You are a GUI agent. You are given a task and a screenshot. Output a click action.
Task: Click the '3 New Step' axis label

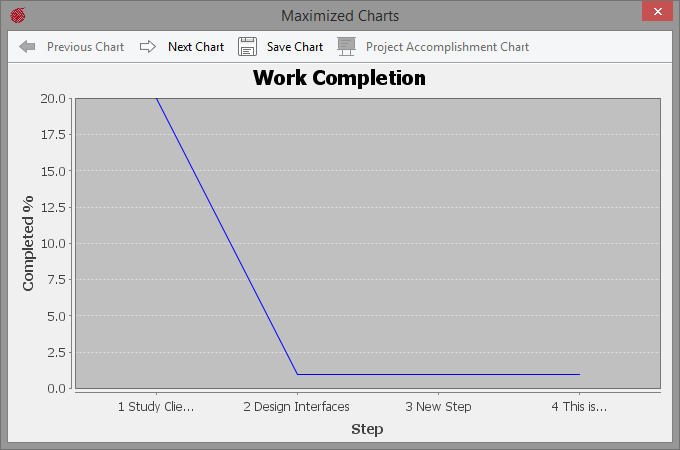tap(438, 407)
